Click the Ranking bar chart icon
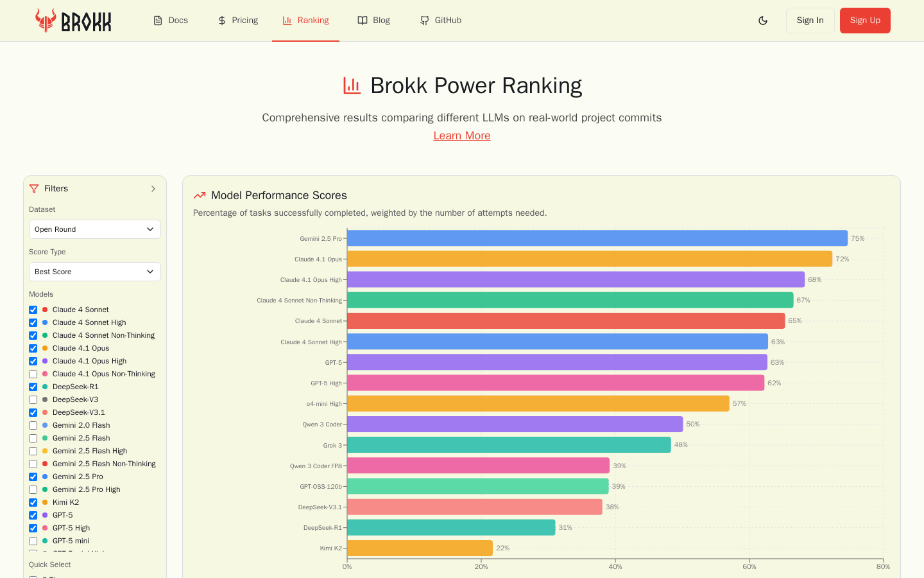Screen dimensions: 924x578 coord(287,21)
